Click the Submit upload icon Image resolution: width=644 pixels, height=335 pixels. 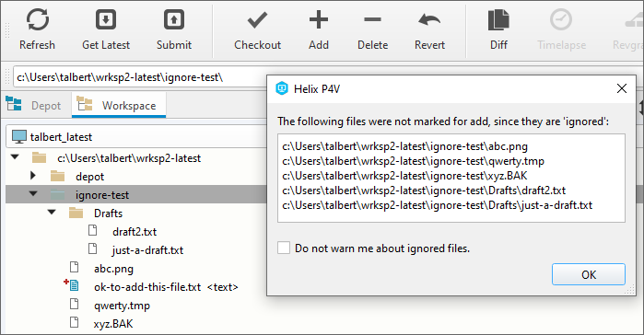click(174, 19)
